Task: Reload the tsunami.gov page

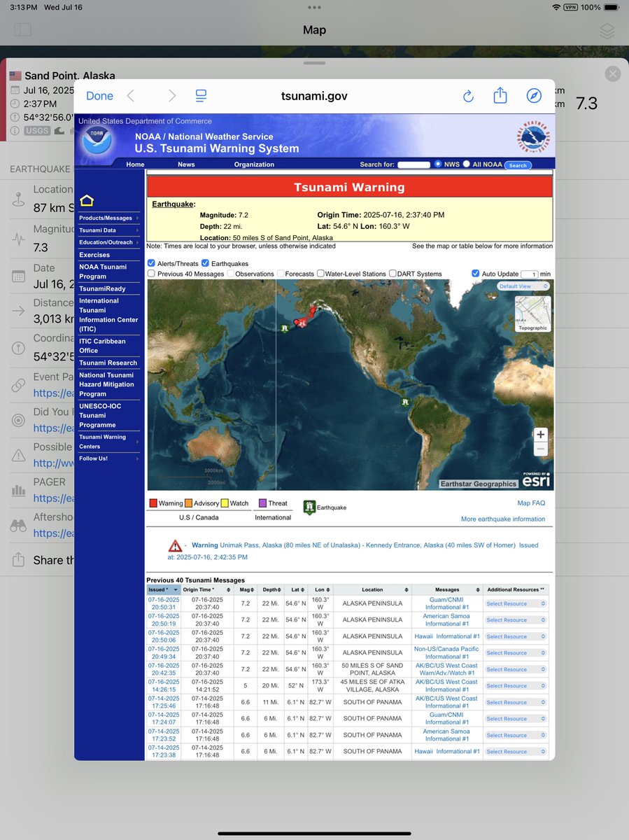Action: pos(469,96)
